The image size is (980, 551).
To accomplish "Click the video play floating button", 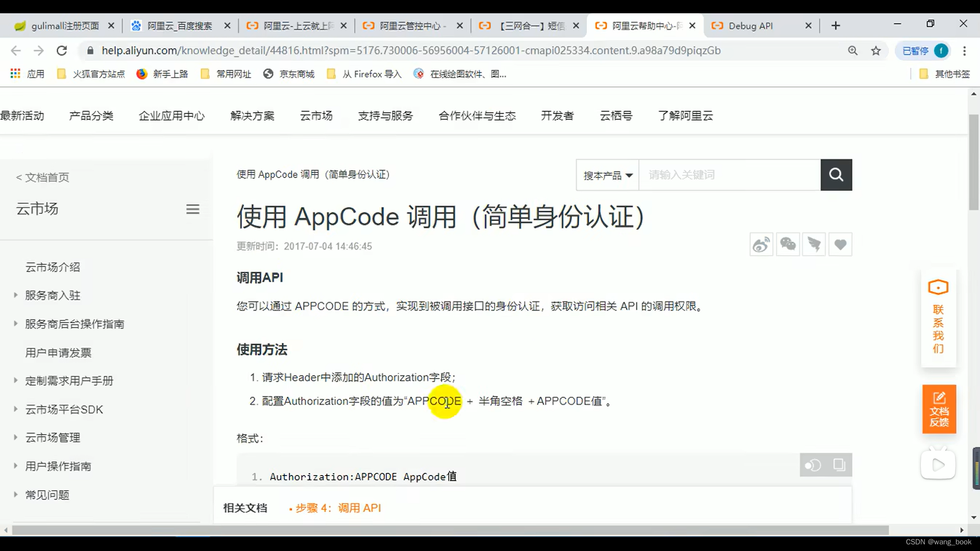I will coord(938,465).
